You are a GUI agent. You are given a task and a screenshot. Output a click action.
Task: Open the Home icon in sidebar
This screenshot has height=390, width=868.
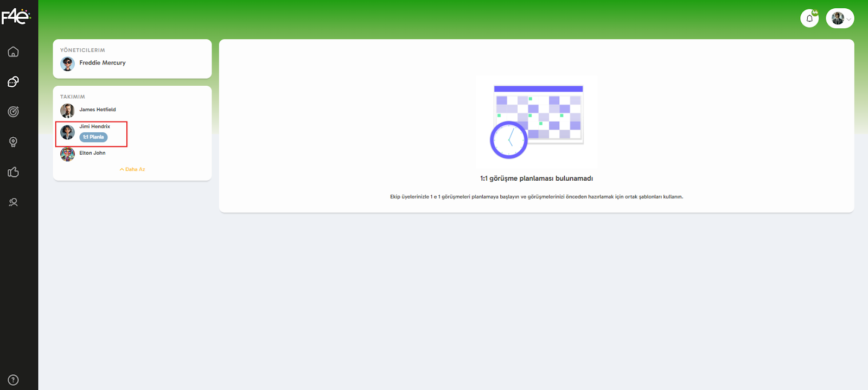coord(14,52)
